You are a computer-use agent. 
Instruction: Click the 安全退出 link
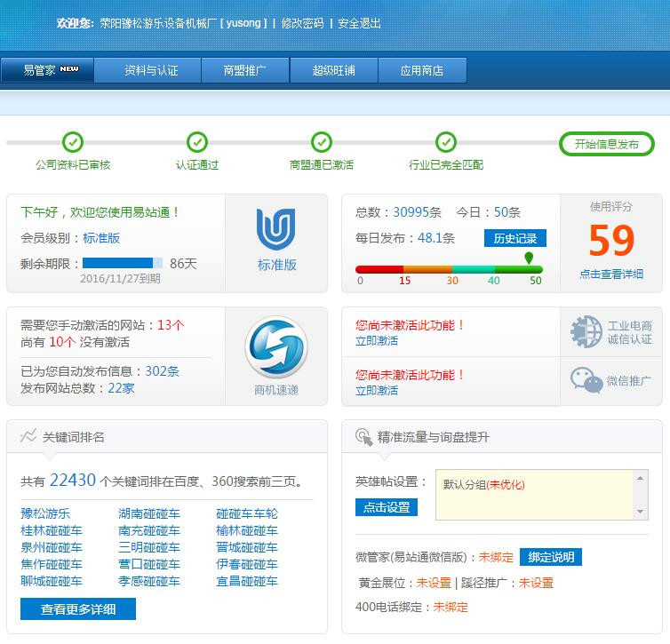359,23
